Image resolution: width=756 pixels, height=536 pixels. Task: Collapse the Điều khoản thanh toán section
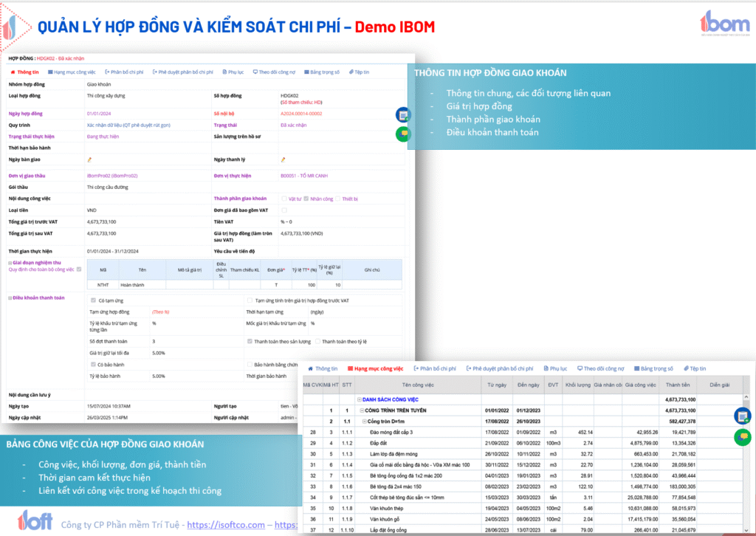[10, 298]
